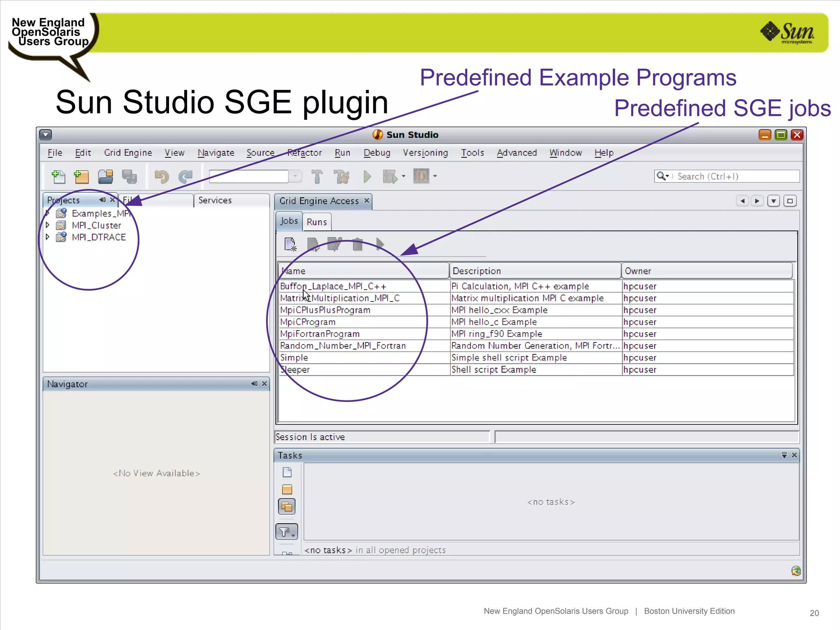Click the green Run Main Project icon
This screenshot has height=630, width=840.
coord(367,177)
